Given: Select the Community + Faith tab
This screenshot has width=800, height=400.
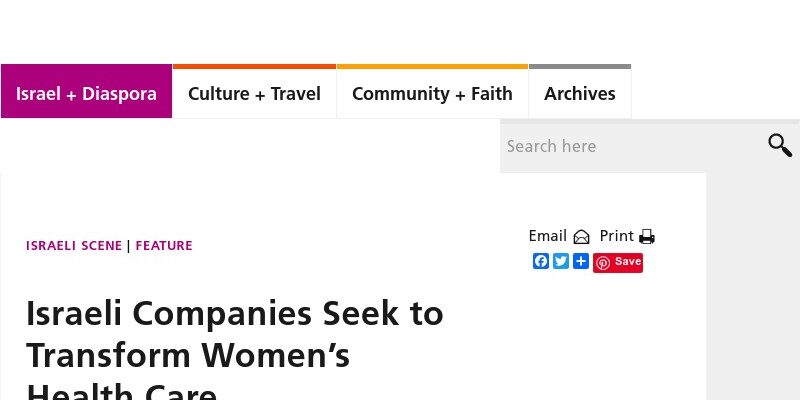Looking at the screenshot, I should click(x=432, y=93).
